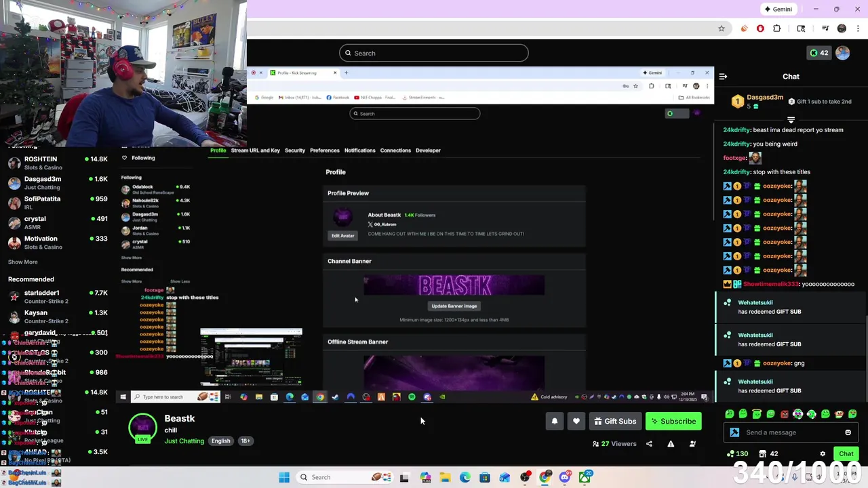Click Update Banner Image button
868x488 pixels.
coord(454,306)
